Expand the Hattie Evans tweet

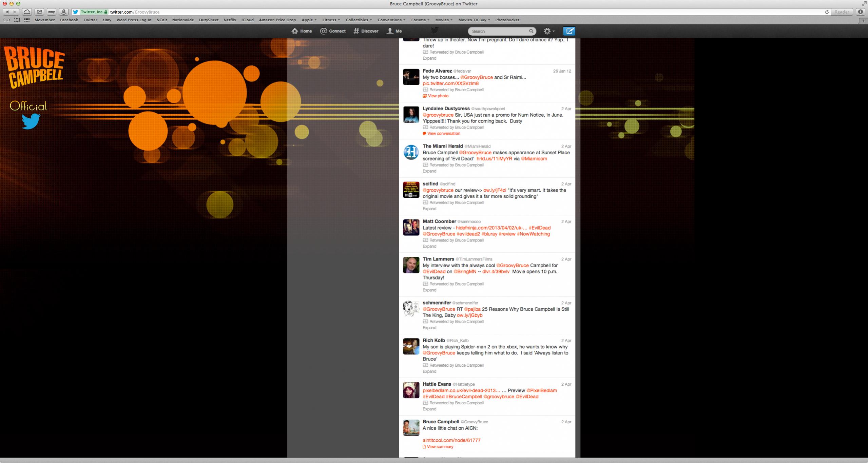[x=429, y=409]
